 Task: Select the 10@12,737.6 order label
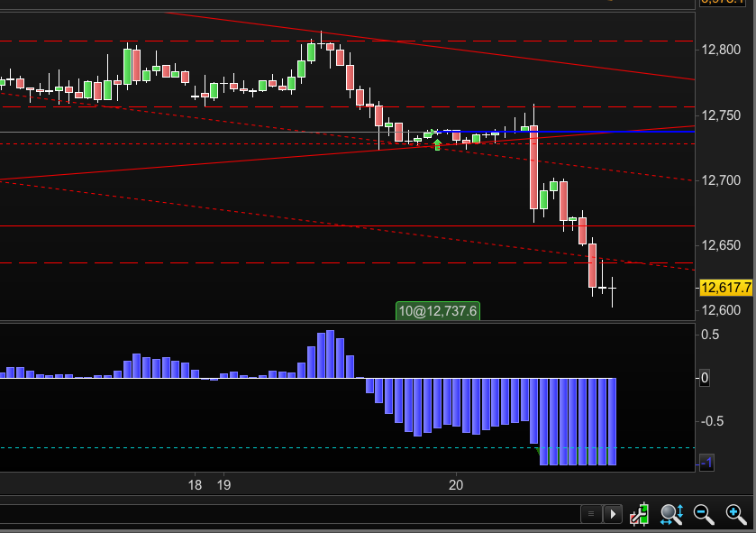click(438, 311)
